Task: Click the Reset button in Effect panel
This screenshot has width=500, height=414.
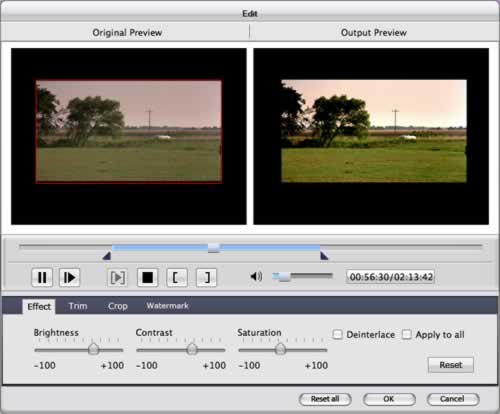Action: (451, 365)
